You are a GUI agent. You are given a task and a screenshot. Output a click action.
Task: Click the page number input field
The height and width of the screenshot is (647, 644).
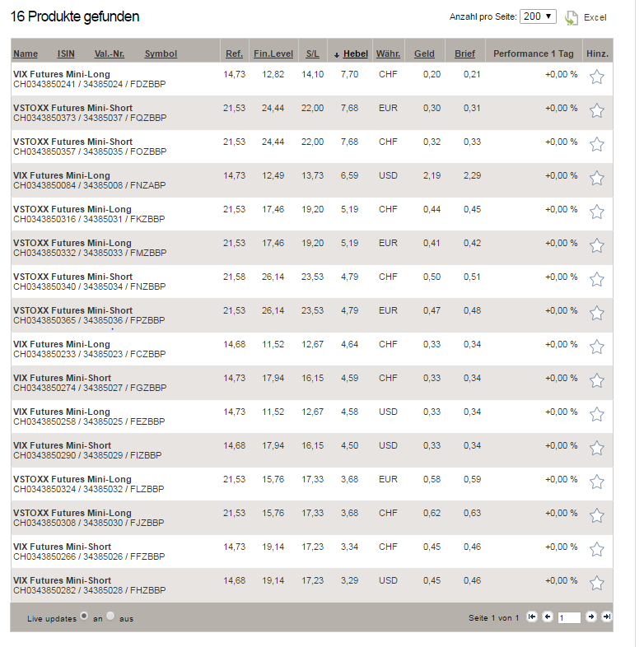[569, 617]
